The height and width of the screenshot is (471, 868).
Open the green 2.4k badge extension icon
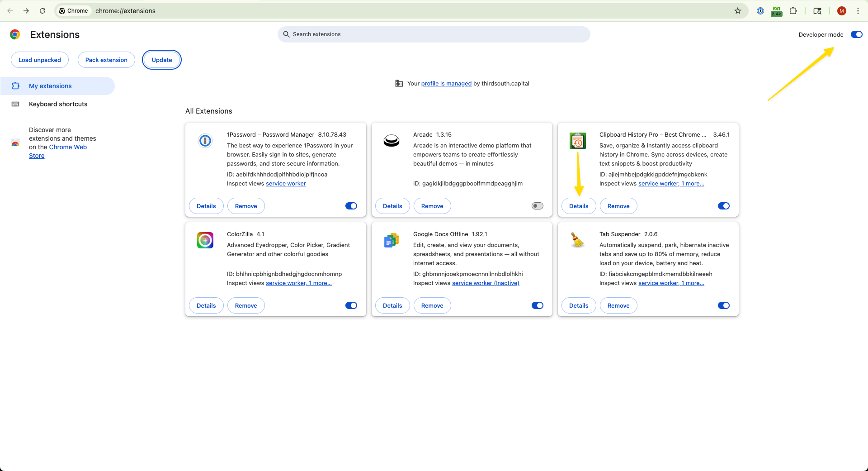pos(777,11)
